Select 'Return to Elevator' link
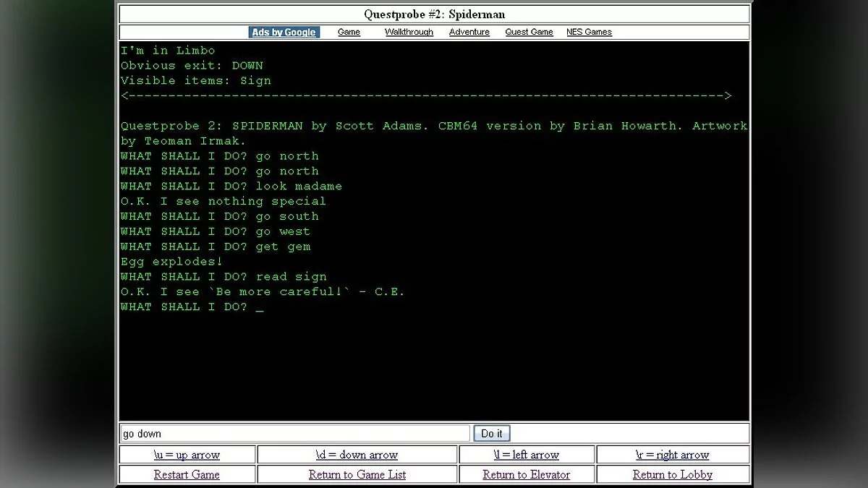 [x=526, y=474]
